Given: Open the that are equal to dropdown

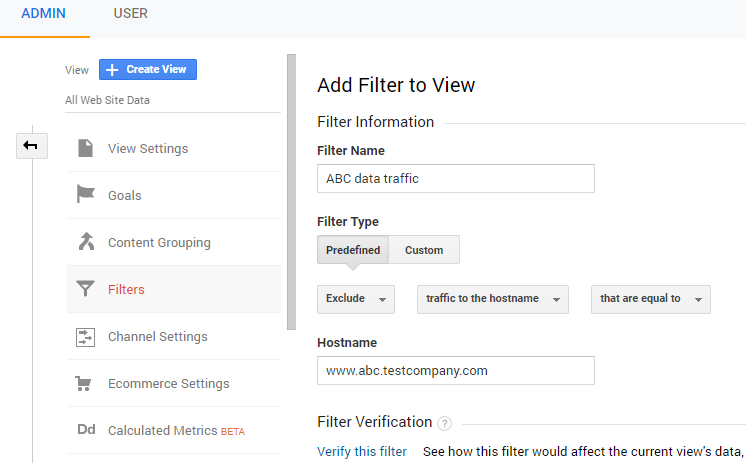Looking at the screenshot, I should (x=650, y=299).
